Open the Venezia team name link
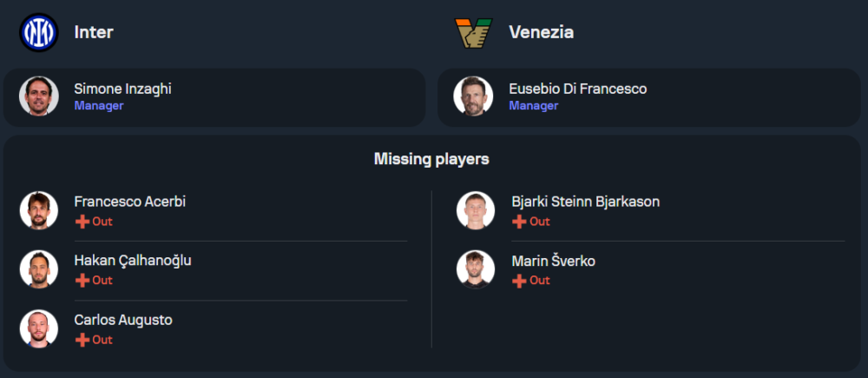Image resolution: width=868 pixels, height=378 pixels. pyautogui.click(x=541, y=32)
